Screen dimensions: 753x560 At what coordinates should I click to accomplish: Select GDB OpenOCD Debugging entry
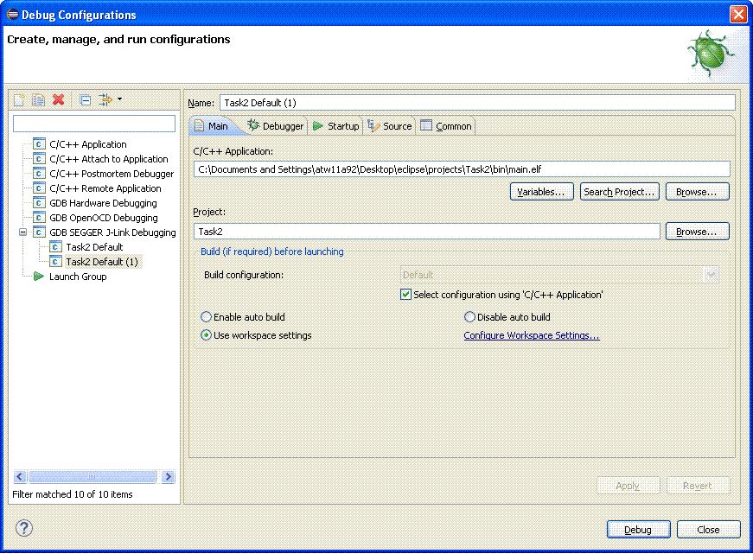[103, 218]
